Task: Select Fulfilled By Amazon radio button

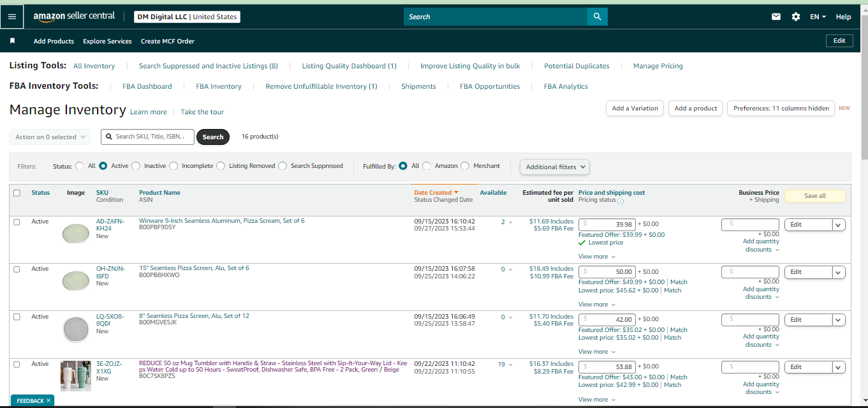Action: coord(427,166)
